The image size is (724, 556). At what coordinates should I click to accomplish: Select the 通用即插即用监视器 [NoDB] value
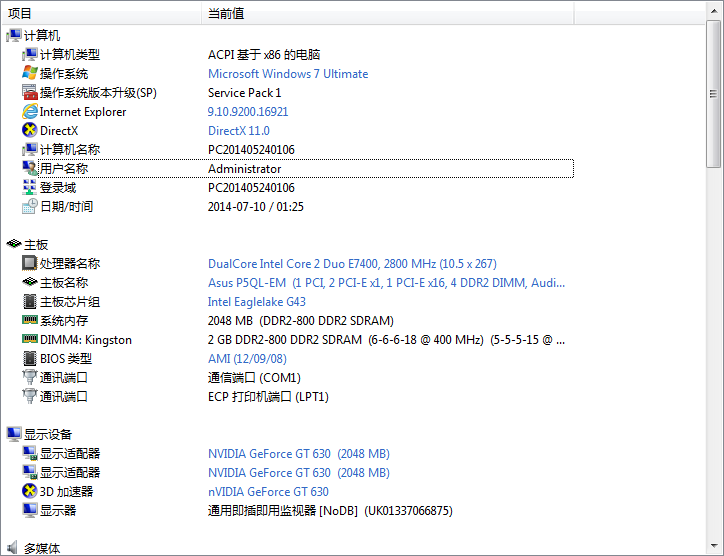pyautogui.click(x=330, y=511)
